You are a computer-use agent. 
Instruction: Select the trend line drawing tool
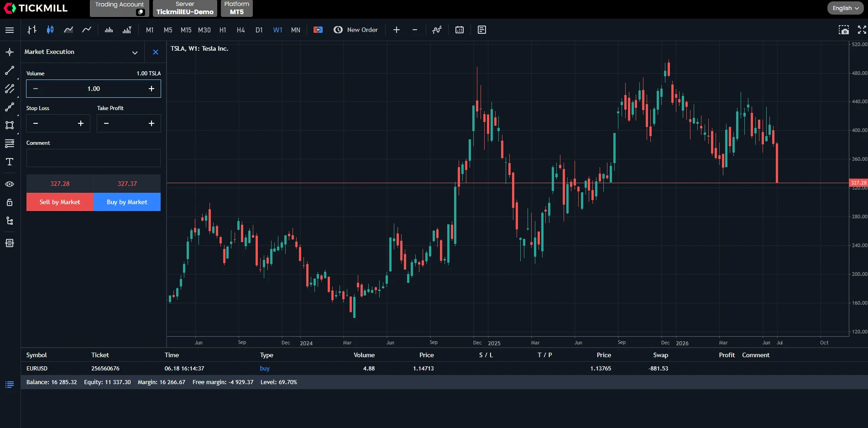tap(10, 70)
